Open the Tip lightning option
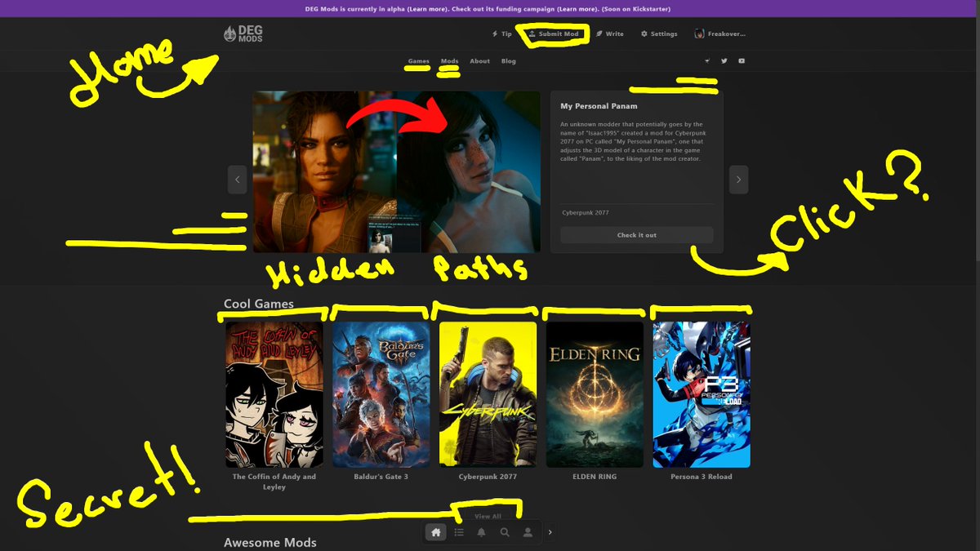Viewport: 980px width, 551px height. [x=501, y=34]
